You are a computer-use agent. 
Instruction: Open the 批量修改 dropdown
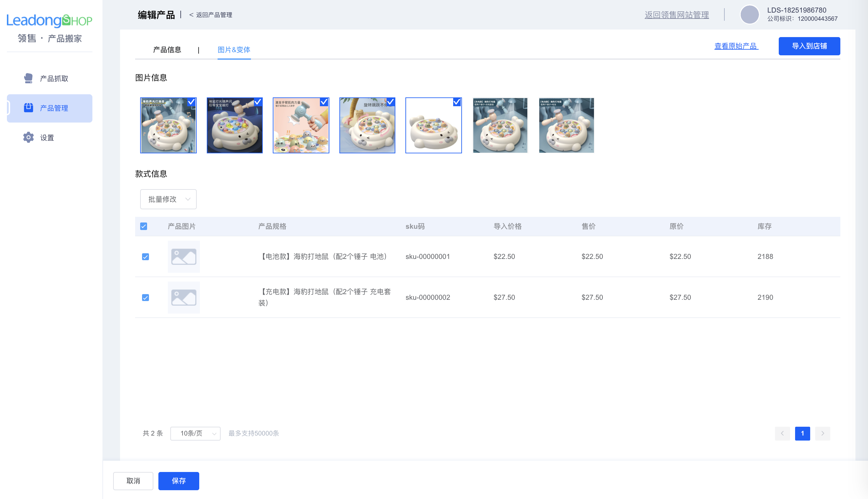tap(168, 199)
